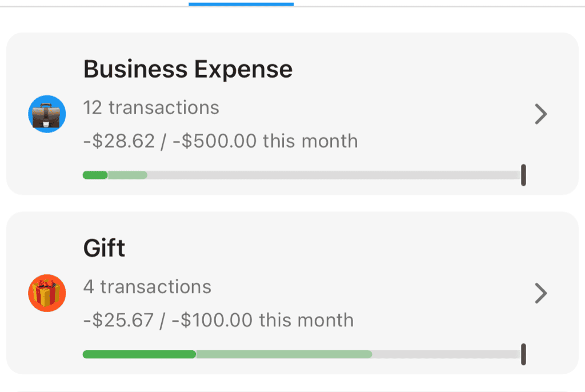Screen dimensions: 585x392
Task: Open Business Expense details via chevron arrow
Action: point(540,114)
